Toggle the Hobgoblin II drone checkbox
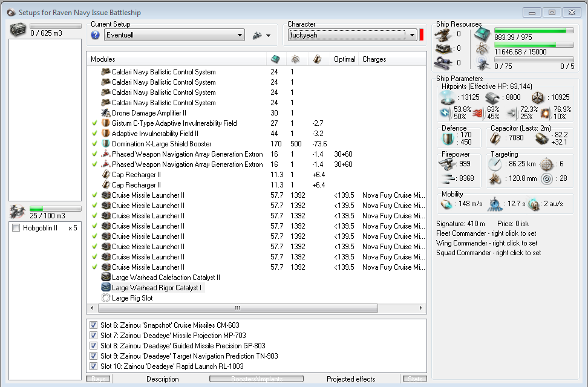The image size is (588, 387). tap(16, 227)
